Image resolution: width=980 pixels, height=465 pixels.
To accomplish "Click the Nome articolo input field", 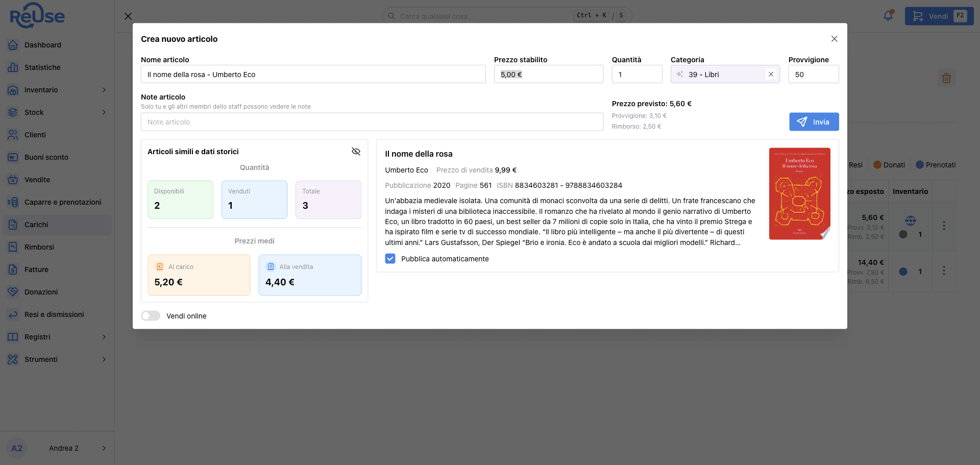I will [313, 75].
